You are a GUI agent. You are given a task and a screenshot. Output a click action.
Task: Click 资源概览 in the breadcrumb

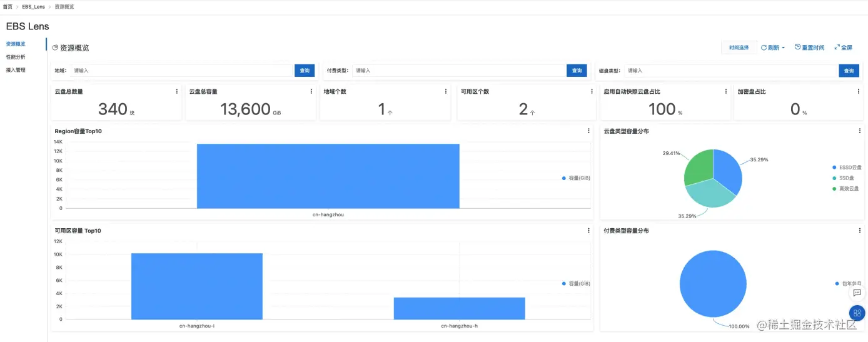tap(64, 6)
